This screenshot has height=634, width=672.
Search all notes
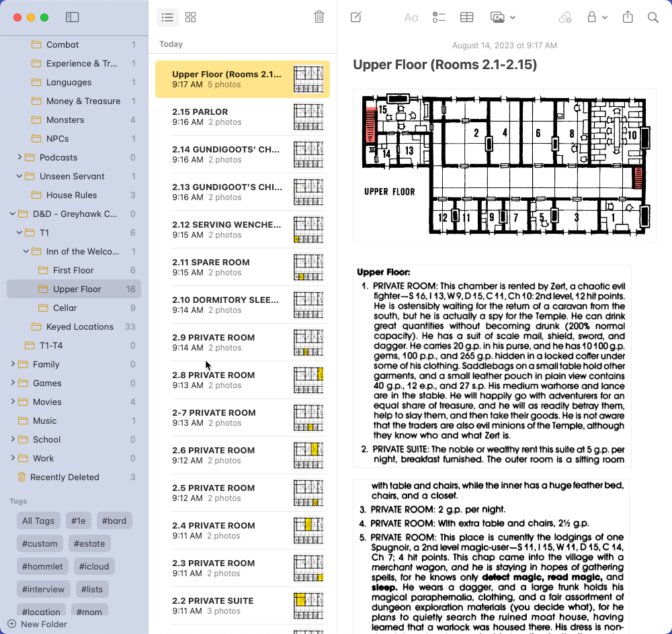[653, 17]
